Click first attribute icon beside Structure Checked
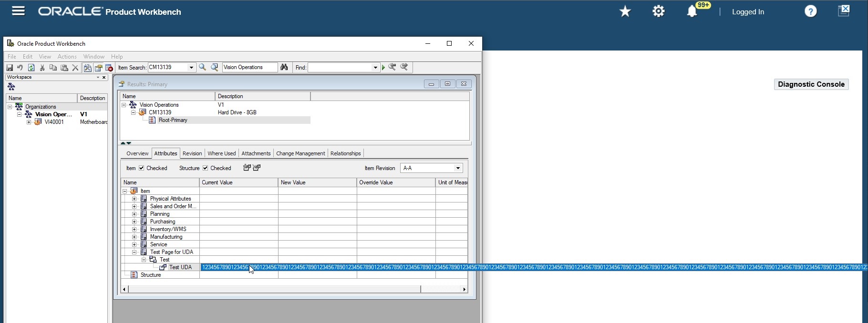Image resolution: width=868 pixels, height=323 pixels. click(247, 168)
